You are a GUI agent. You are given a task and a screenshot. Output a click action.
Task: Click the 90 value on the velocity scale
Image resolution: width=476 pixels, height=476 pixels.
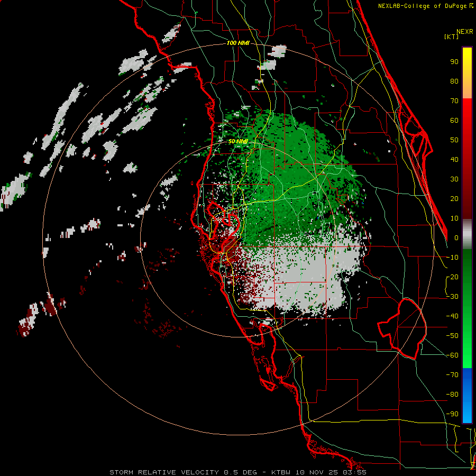click(x=454, y=62)
